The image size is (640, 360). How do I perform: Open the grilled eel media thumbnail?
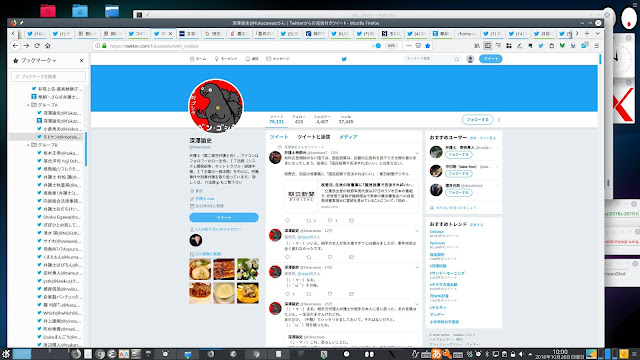[224, 269]
